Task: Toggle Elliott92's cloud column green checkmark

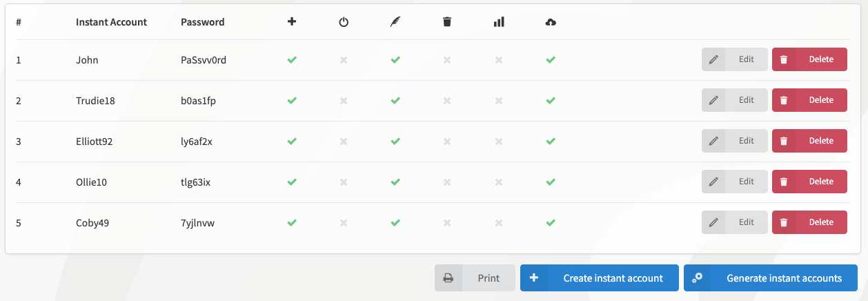Action: point(551,142)
